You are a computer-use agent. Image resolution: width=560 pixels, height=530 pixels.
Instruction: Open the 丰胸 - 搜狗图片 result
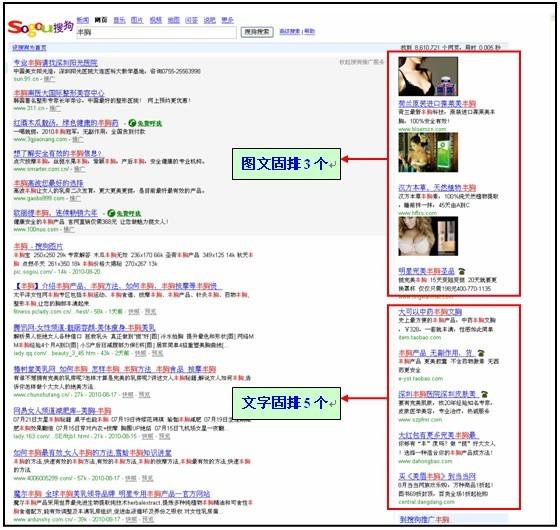pos(38,246)
